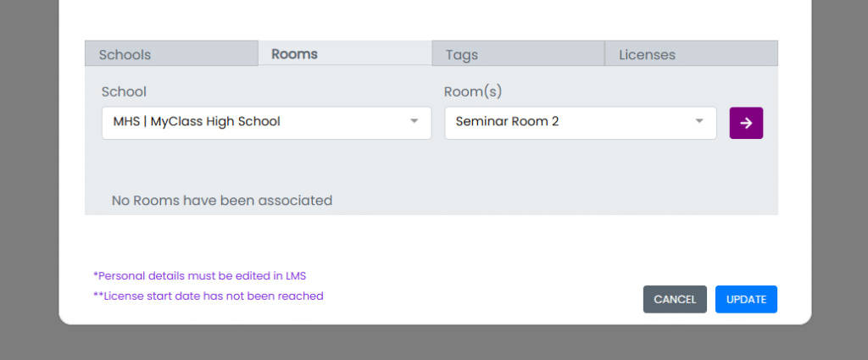The height and width of the screenshot is (360, 868).
Task: Open the MHS | MyClass High School dropdown
Action: pyautogui.click(x=266, y=123)
